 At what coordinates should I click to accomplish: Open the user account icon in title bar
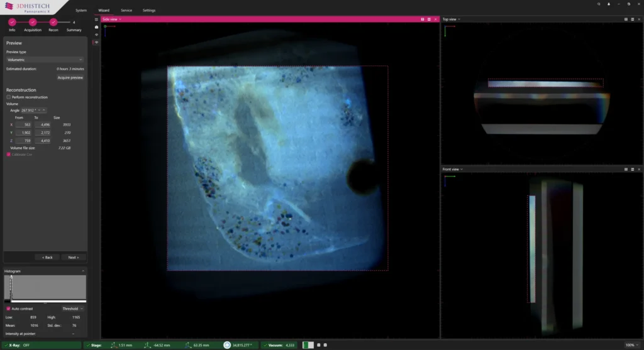coord(608,4)
